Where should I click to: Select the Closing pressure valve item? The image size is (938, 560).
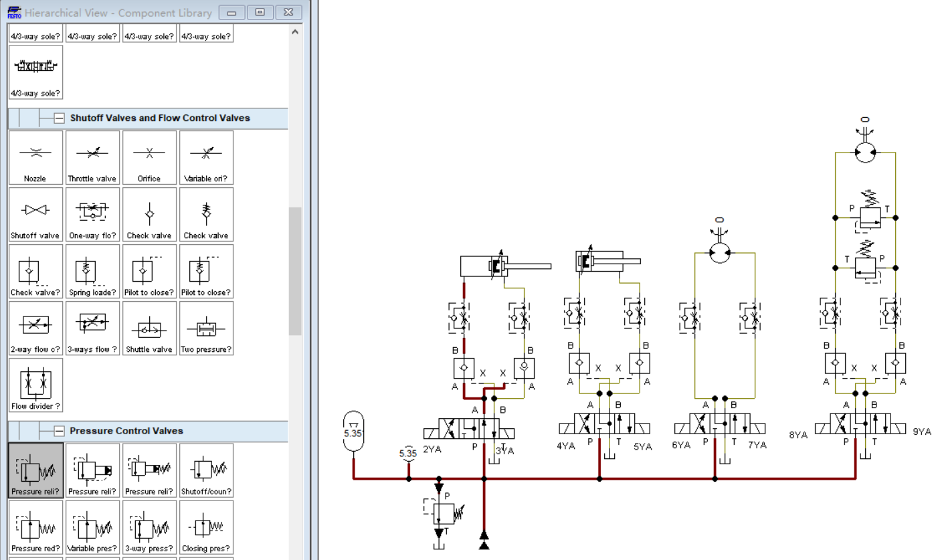pyautogui.click(x=206, y=528)
